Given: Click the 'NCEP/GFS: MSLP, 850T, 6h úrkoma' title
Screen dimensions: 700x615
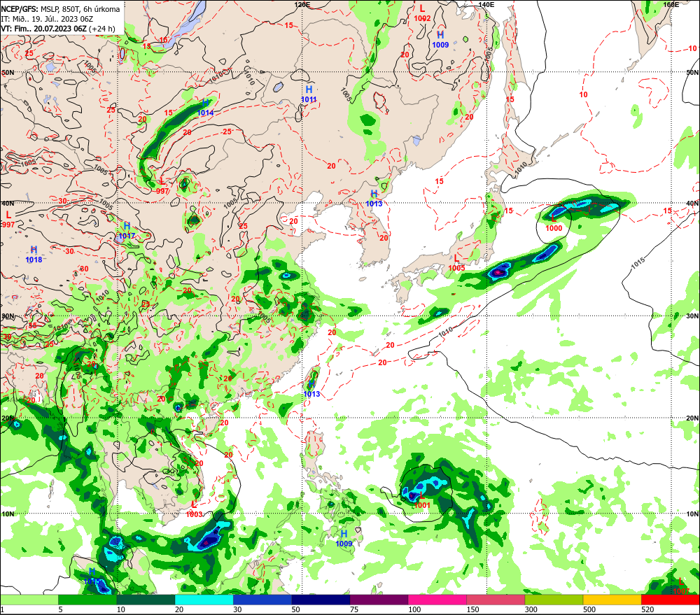Looking at the screenshot, I should tap(60, 9).
